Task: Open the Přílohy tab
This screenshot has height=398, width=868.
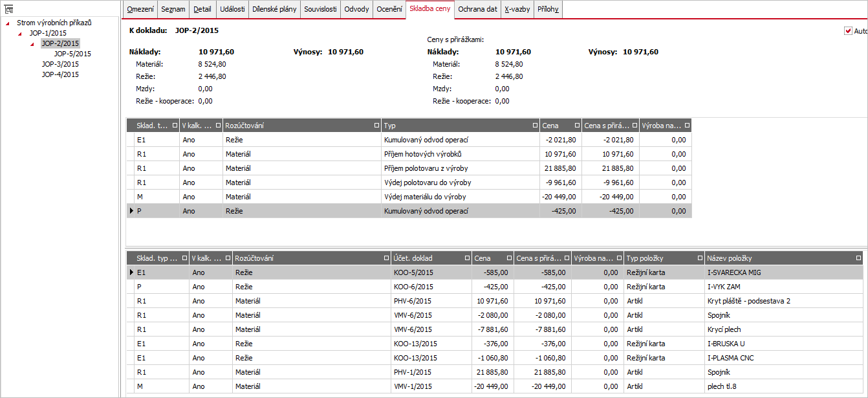Action: point(548,10)
